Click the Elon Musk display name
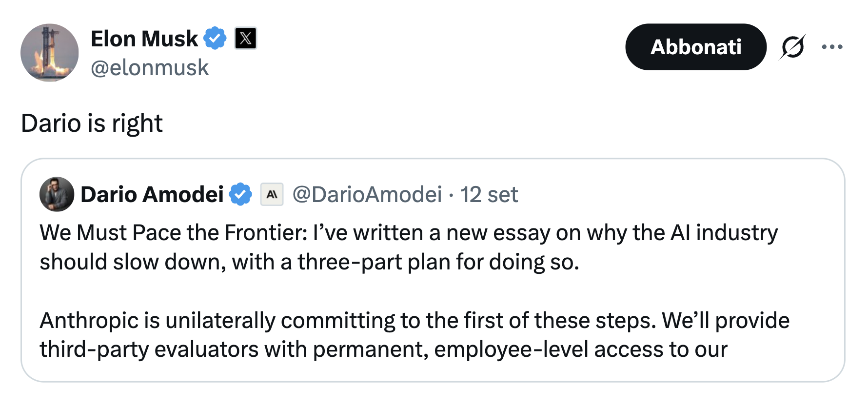The height and width of the screenshot is (410, 868). point(144,39)
